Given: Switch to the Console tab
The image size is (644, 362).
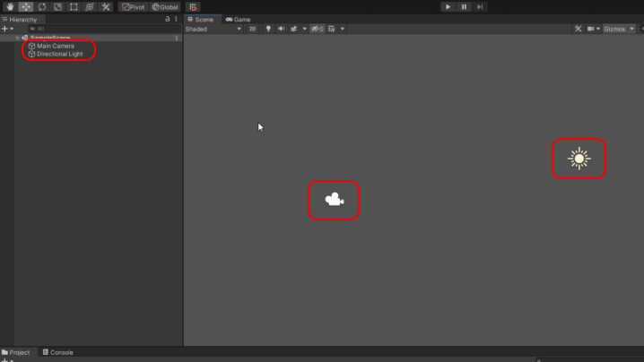Looking at the screenshot, I should coord(58,352).
